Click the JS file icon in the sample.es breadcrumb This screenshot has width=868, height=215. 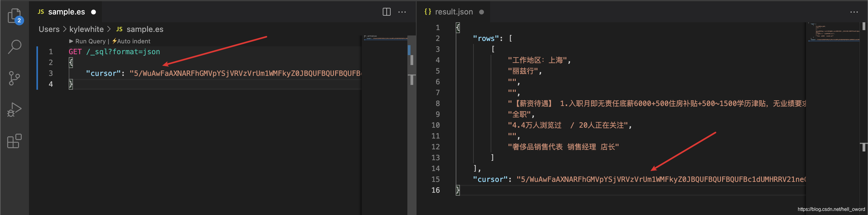click(x=119, y=29)
